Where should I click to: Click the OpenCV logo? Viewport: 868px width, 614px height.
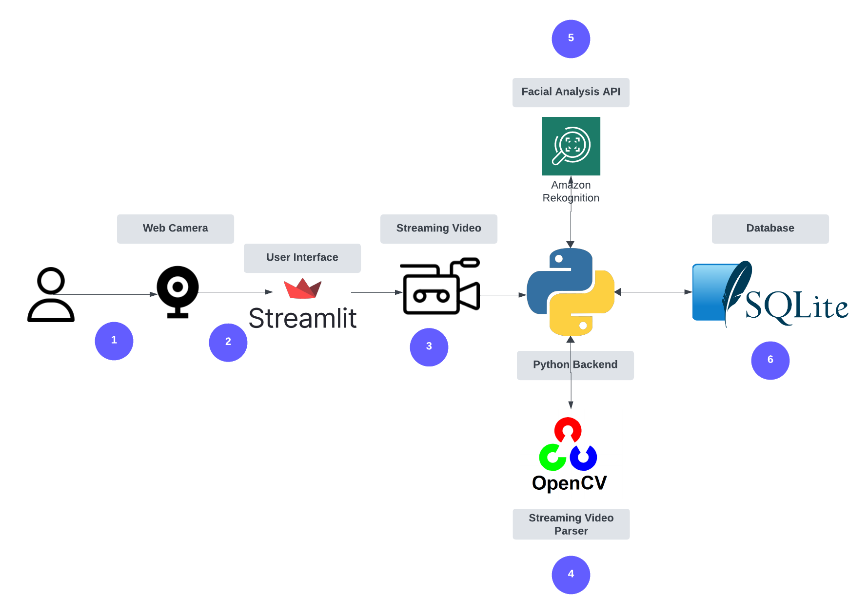(569, 454)
